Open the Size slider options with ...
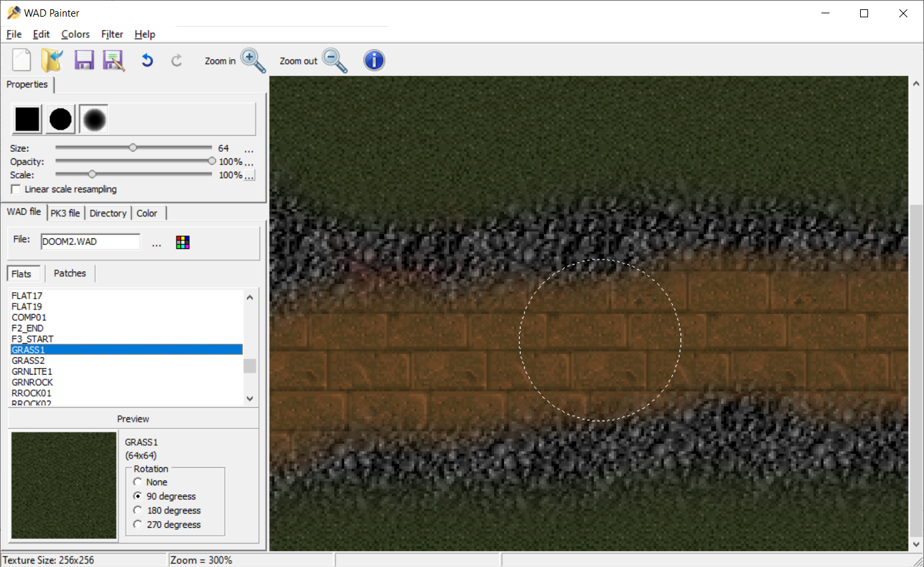This screenshot has height=567, width=924. click(x=248, y=151)
